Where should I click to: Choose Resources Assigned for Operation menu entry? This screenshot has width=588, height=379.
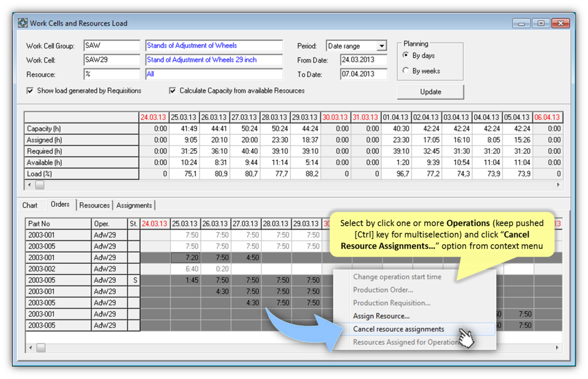click(406, 342)
